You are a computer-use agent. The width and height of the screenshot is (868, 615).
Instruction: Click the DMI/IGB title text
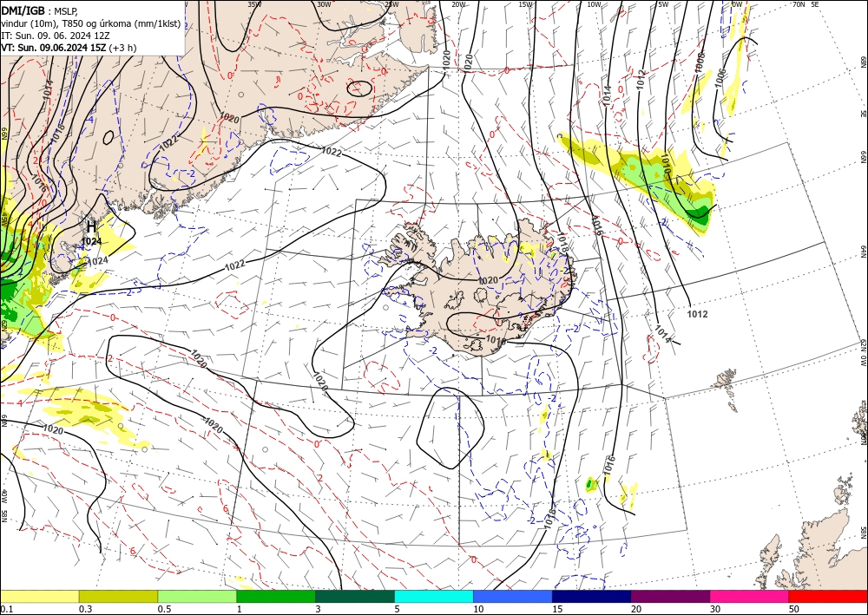point(23,10)
